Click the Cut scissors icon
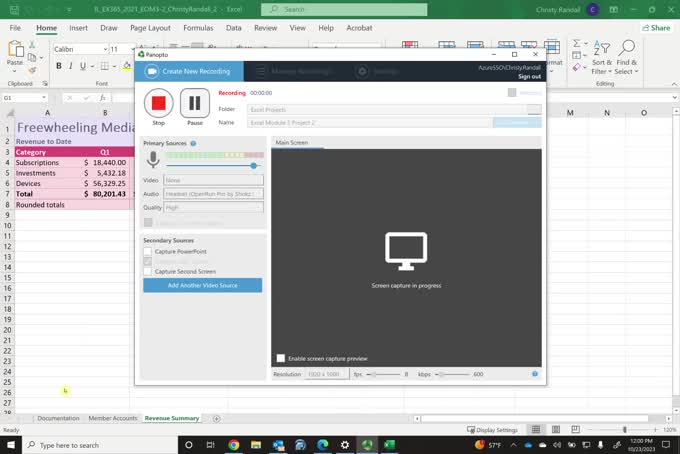Viewport: 680px width, 454px height. [x=32, y=44]
